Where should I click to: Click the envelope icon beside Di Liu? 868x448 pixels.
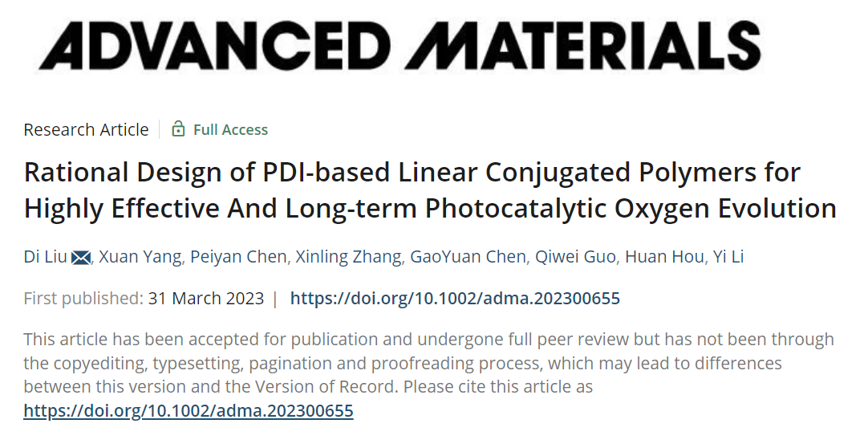coord(81,258)
